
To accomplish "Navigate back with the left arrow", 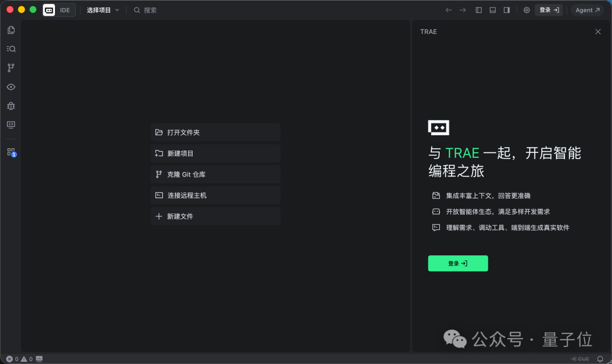I will pos(449,10).
